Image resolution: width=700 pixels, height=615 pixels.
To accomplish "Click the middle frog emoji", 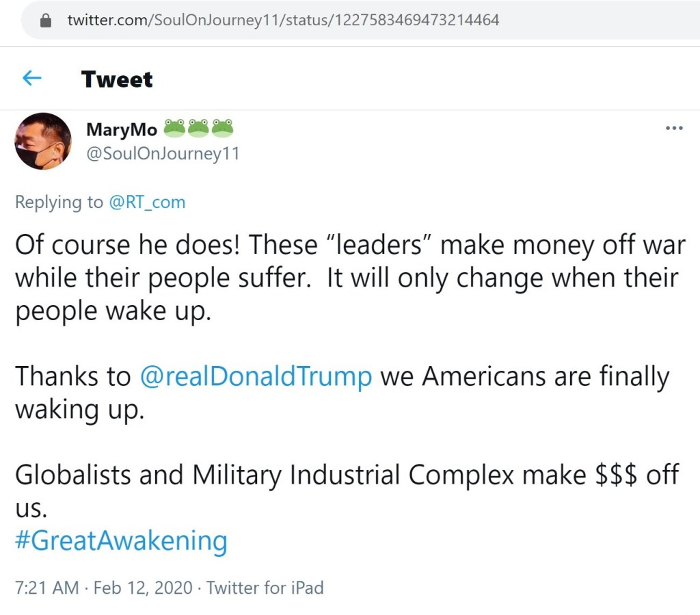I will coord(198,127).
